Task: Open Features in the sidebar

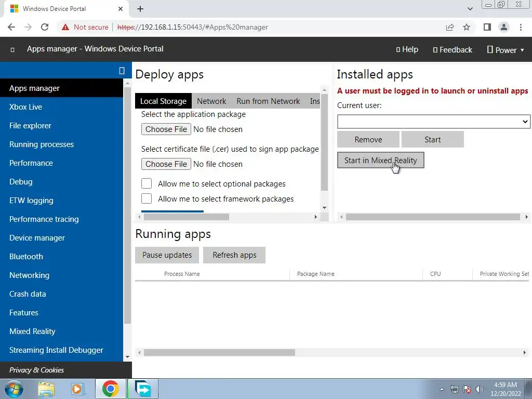Action: (61, 312)
